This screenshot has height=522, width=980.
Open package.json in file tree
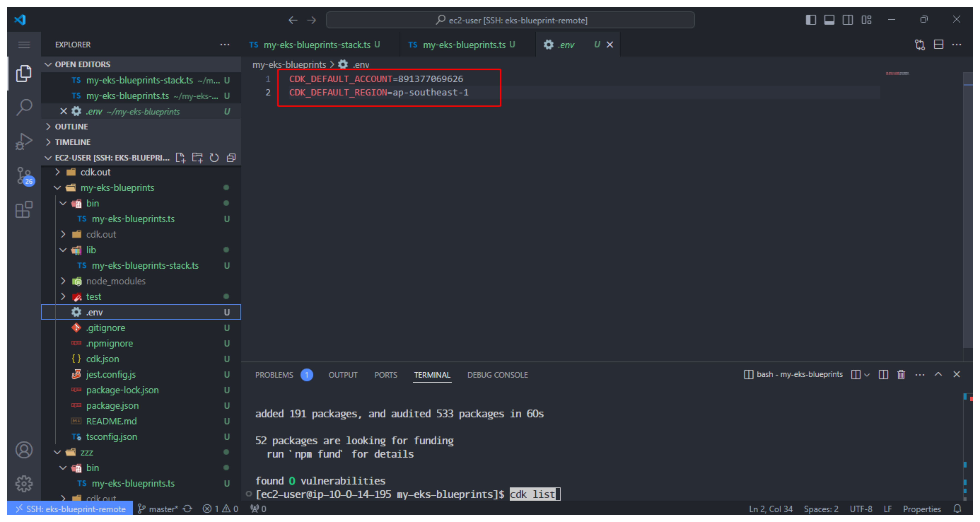click(x=141, y=406)
